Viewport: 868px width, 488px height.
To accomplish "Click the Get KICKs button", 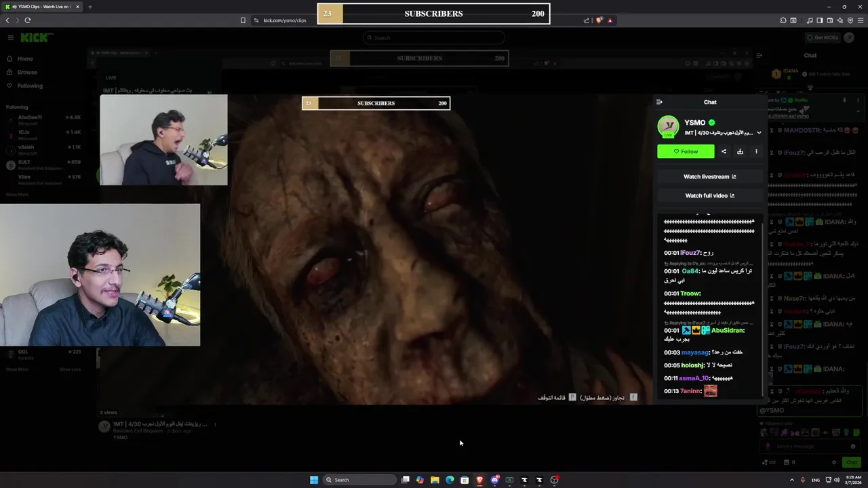I will coord(823,38).
